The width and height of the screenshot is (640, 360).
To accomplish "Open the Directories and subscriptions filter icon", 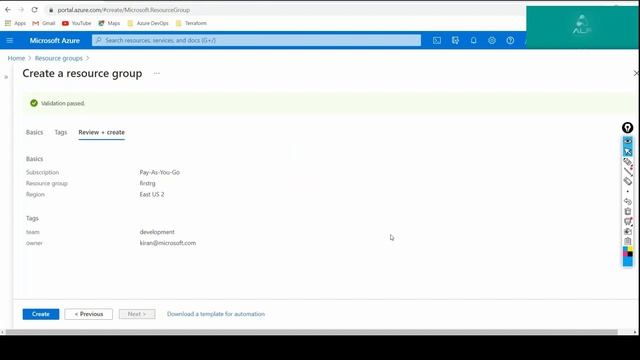I will coord(455,40).
